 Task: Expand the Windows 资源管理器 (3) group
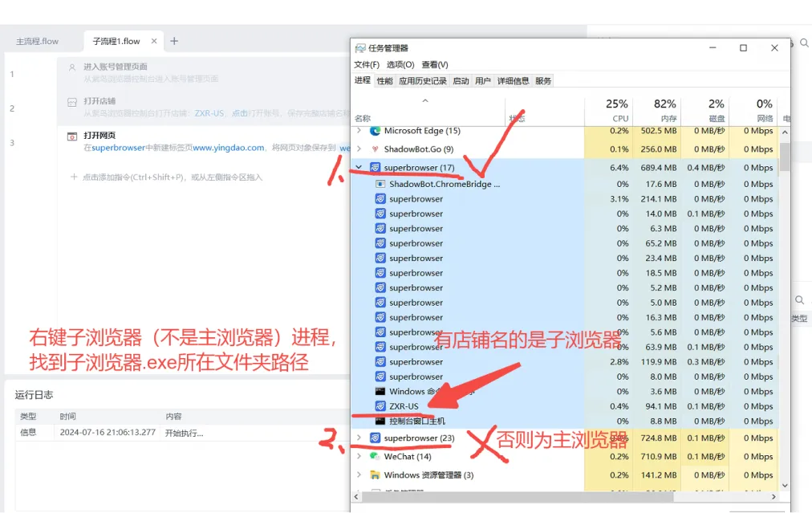point(359,474)
